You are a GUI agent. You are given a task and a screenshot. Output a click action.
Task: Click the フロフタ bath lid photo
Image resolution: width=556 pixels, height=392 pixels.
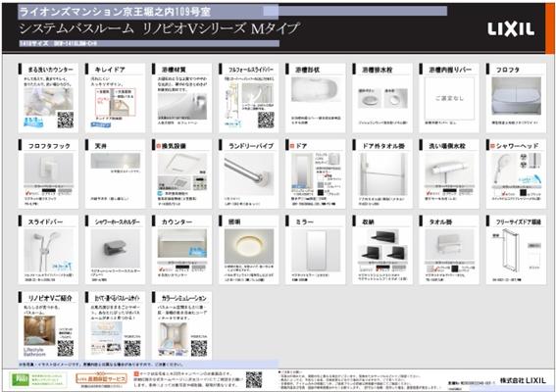coord(516,96)
